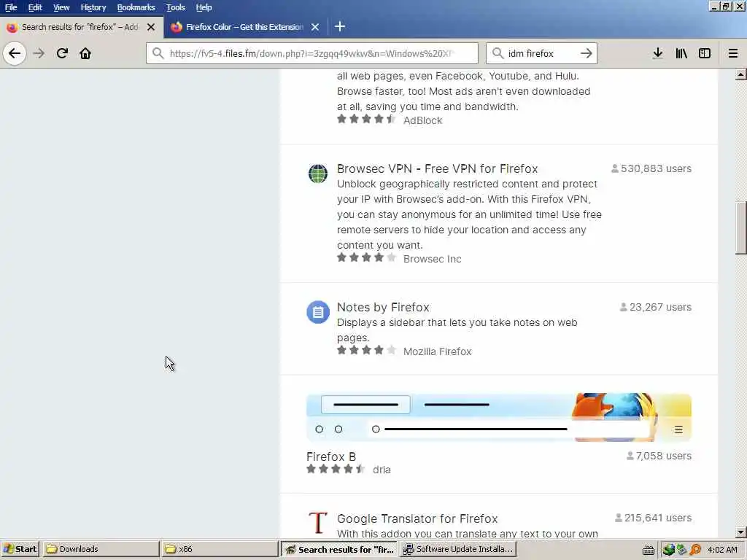Screen dimensions: 747x560
Task: Open the Edit menu
Action: pyautogui.click(x=35, y=7)
